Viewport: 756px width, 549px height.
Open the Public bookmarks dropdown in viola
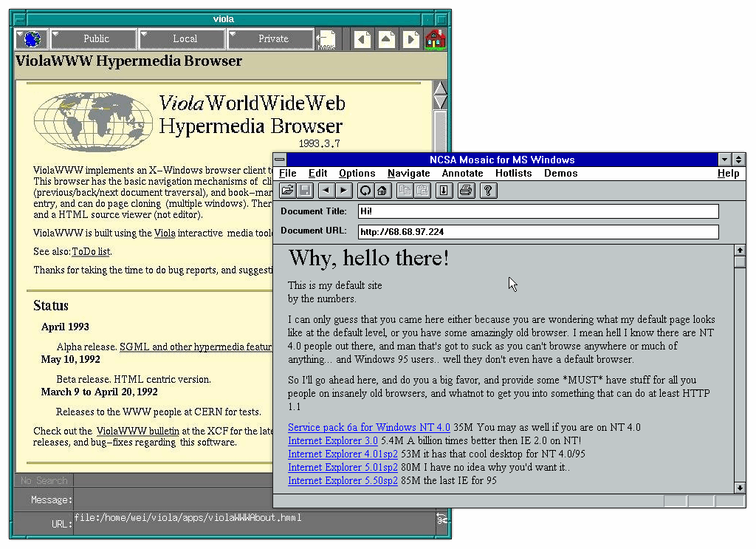[94, 38]
